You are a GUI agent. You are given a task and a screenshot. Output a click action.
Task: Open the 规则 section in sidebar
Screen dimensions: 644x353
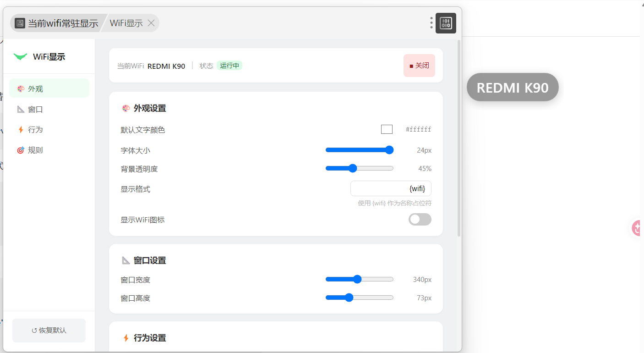coord(49,150)
